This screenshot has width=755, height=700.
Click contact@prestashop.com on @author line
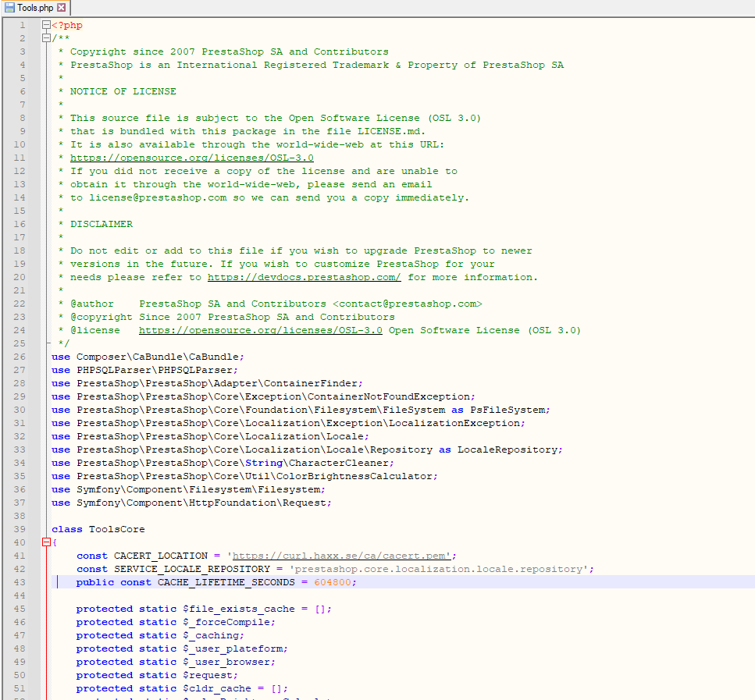[408, 304]
